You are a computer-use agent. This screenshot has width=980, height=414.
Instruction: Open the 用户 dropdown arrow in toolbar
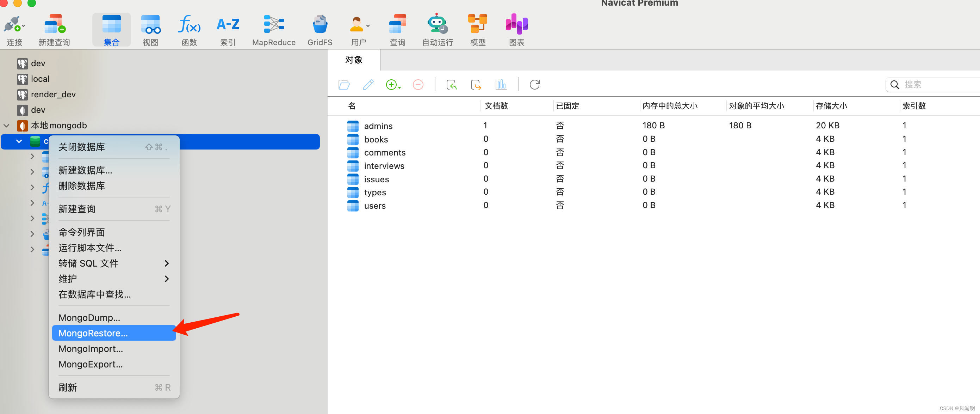368,26
